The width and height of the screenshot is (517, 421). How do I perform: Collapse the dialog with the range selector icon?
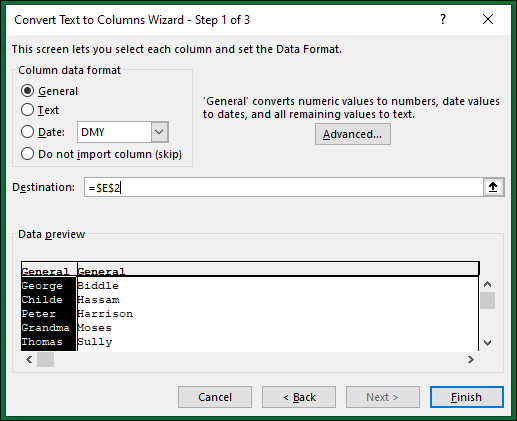[x=493, y=187]
